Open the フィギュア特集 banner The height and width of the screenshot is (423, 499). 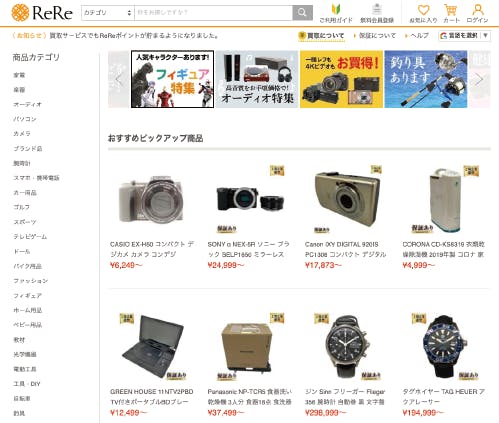click(x=172, y=79)
